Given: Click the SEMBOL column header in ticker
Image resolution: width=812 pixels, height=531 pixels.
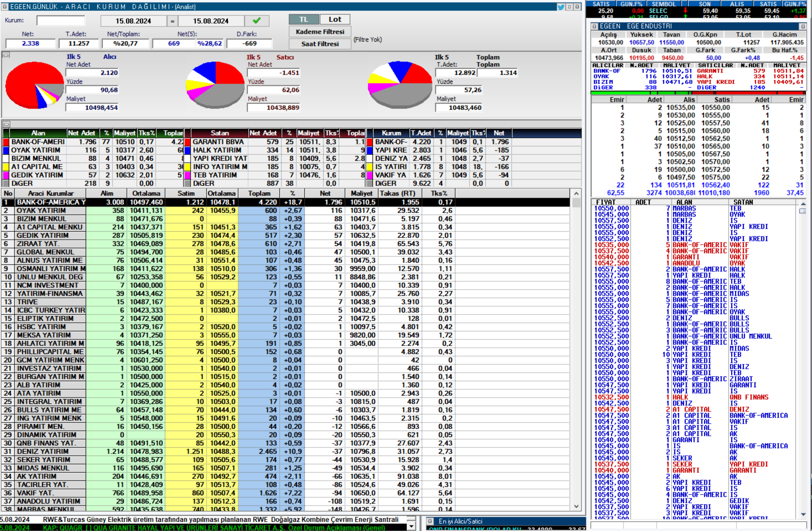Looking at the screenshot, I should click(x=664, y=4).
